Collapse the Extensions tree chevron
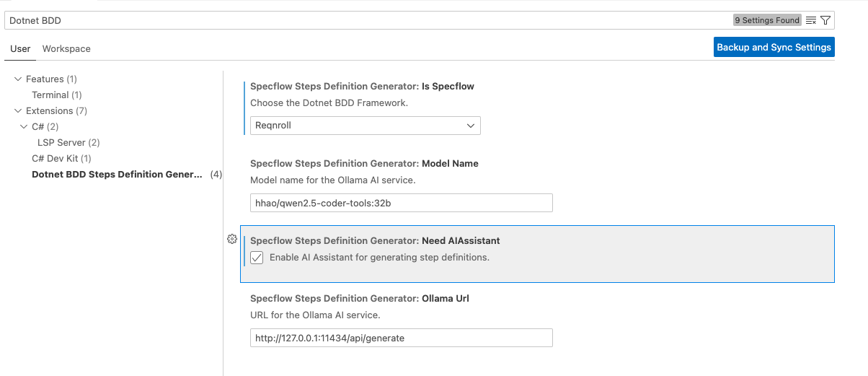The width and height of the screenshot is (868, 376). click(x=18, y=110)
